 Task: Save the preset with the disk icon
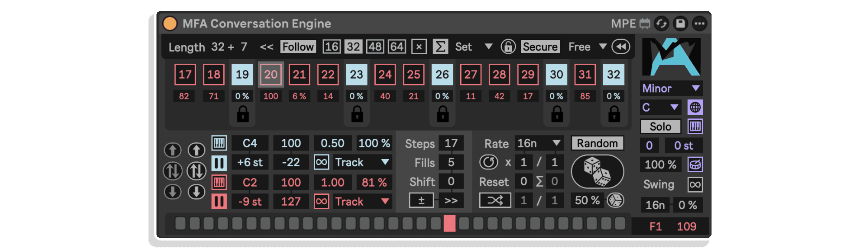pos(680,23)
